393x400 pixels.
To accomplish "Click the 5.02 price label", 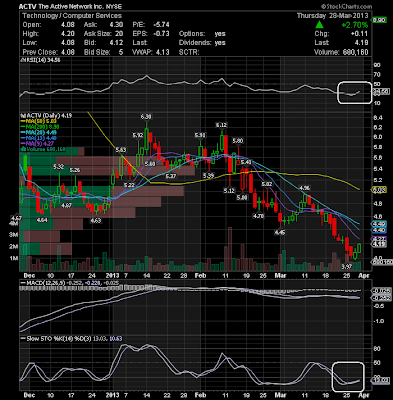I will 267,184.
